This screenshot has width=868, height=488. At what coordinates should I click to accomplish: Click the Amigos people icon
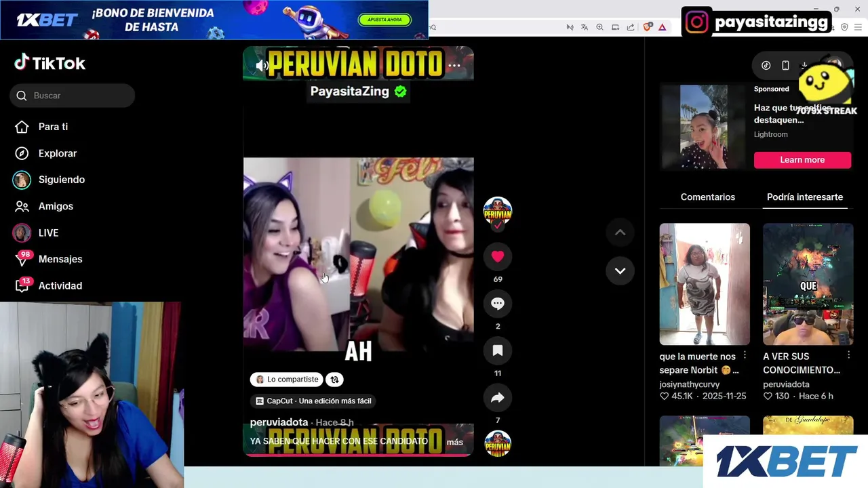22,206
